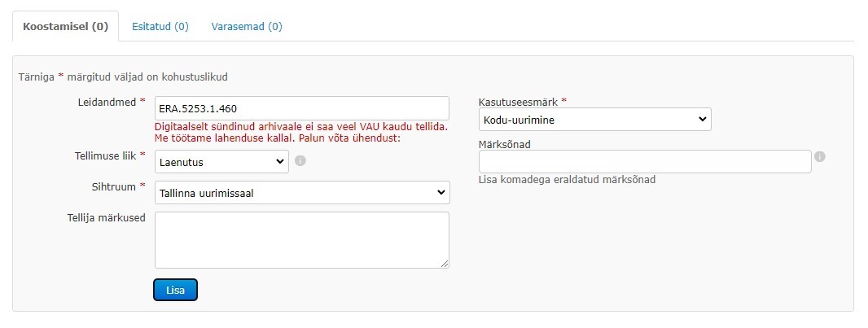Screen dimensions: 868x328
Task: Focus the Tellija märkused text area
Action: [301, 239]
